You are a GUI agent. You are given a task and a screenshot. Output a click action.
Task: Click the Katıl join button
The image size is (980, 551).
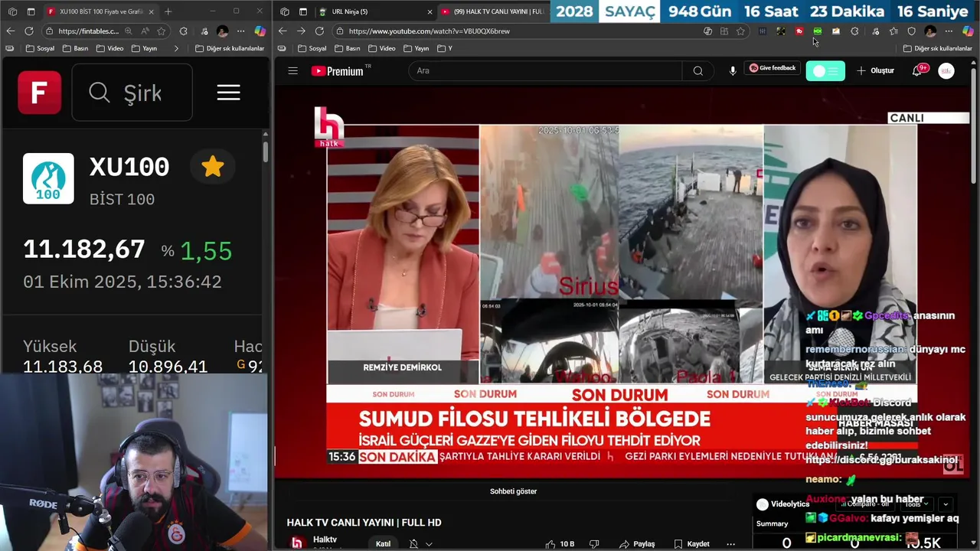coord(383,543)
